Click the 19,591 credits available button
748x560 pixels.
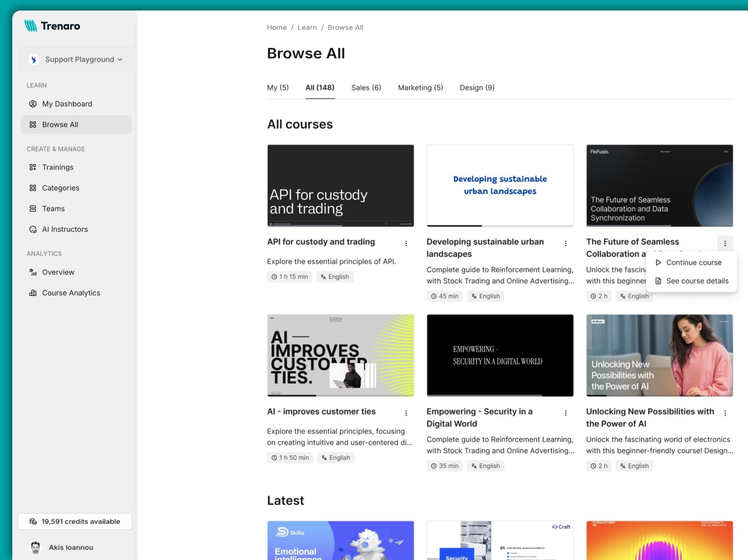(74, 522)
